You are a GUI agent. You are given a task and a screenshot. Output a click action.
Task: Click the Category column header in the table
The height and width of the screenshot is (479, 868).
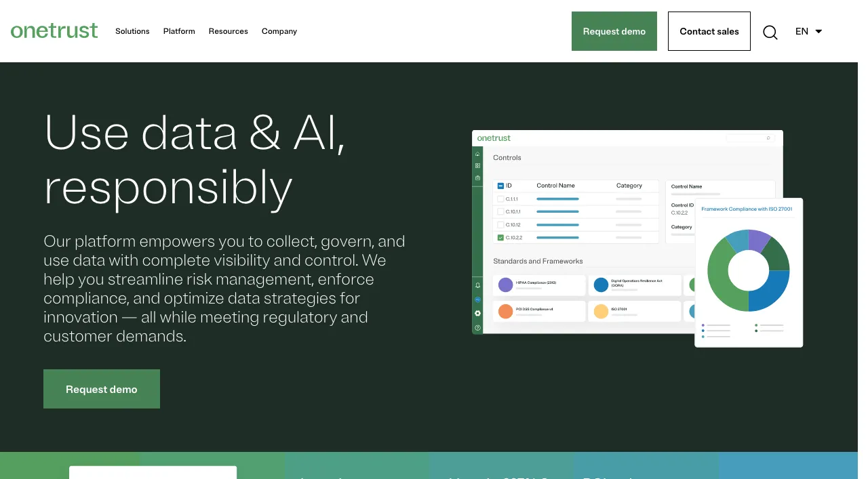(629, 186)
